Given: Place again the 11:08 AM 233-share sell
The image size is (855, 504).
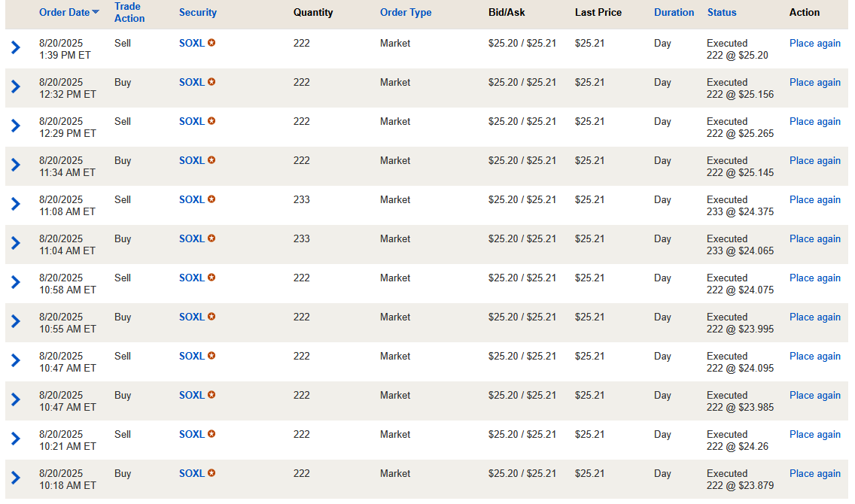Looking at the screenshot, I should [814, 199].
